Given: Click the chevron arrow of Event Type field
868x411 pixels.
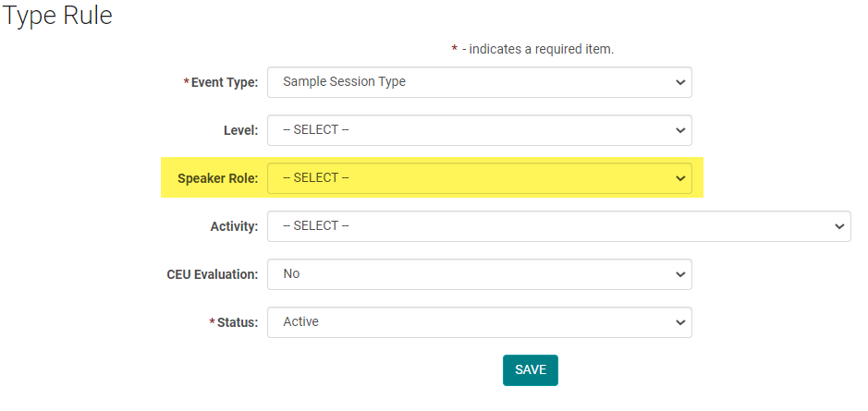Looking at the screenshot, I should coord(680,82).
